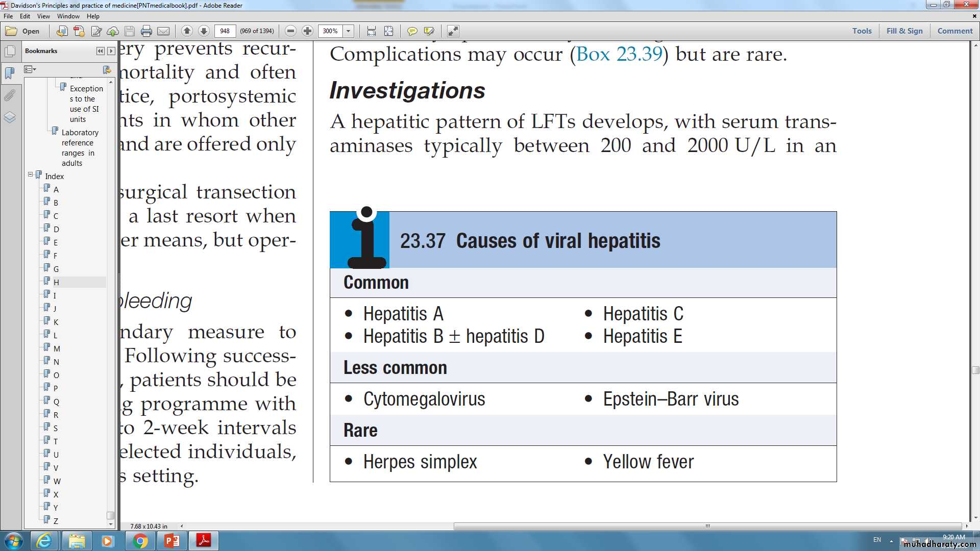Open the Attachments side panel
This screenshot has height=551, width=980.
pos(10,95)
